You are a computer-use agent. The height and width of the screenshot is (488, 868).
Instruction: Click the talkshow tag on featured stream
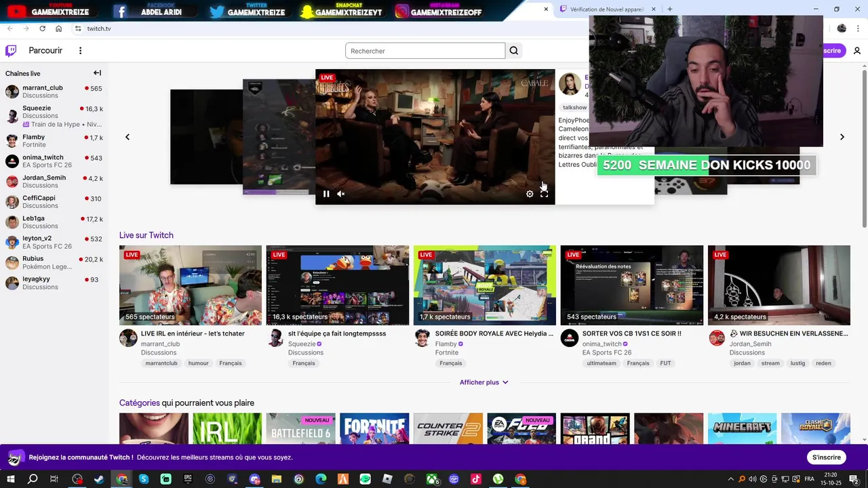point(574,108)
